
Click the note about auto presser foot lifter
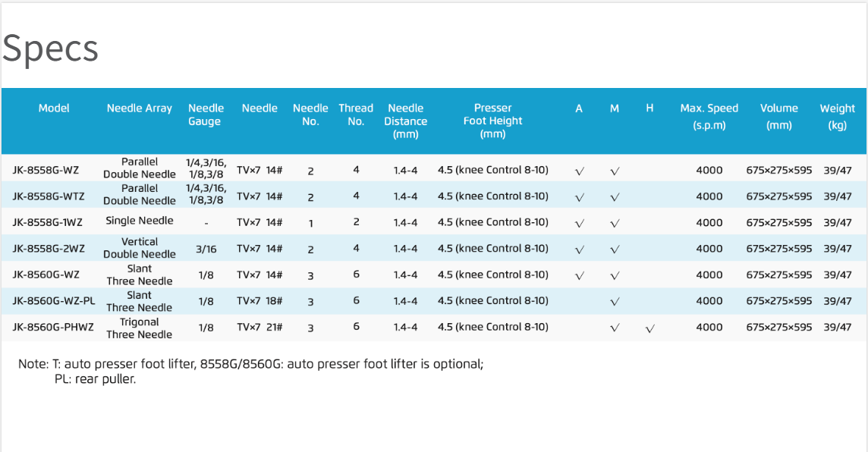250,364
